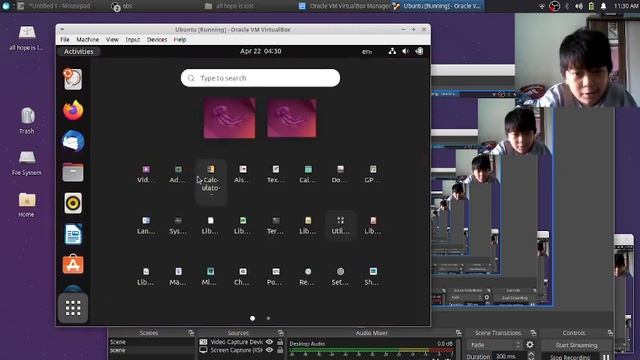Screen dimensions: 640x360
Task: Open the Calculator app in the grid
Action: [211, 181]
